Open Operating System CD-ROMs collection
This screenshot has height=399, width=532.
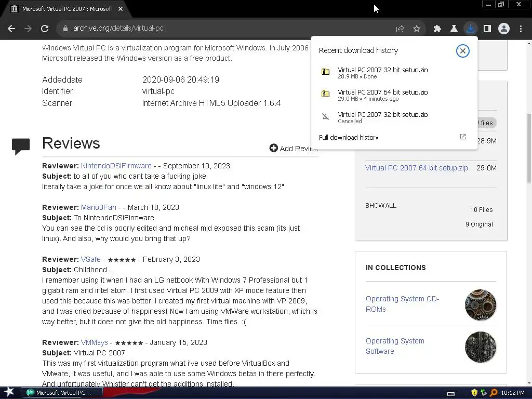pos(402,304)
